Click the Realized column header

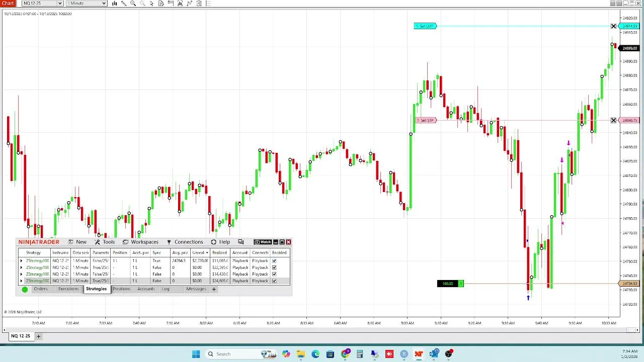219,253
